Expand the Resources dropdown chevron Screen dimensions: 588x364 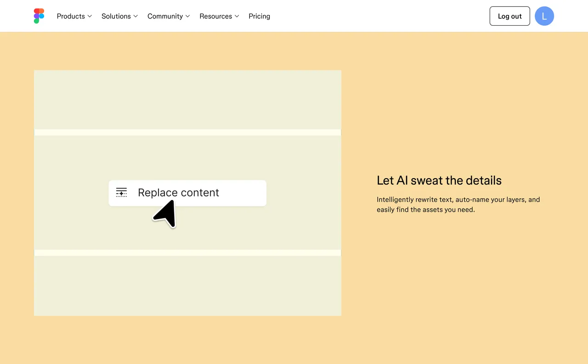(x=237, y=16)
